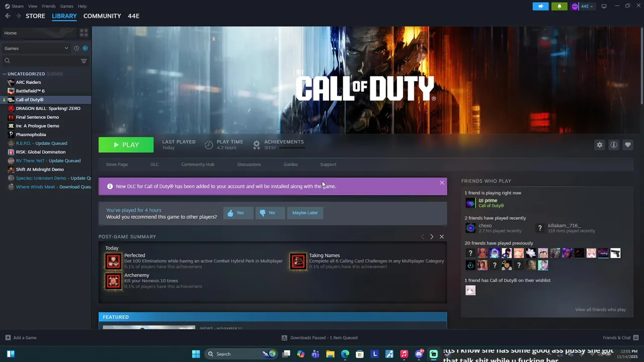
Task: Open Downloads Paused status
Action: tap(319, 338)
